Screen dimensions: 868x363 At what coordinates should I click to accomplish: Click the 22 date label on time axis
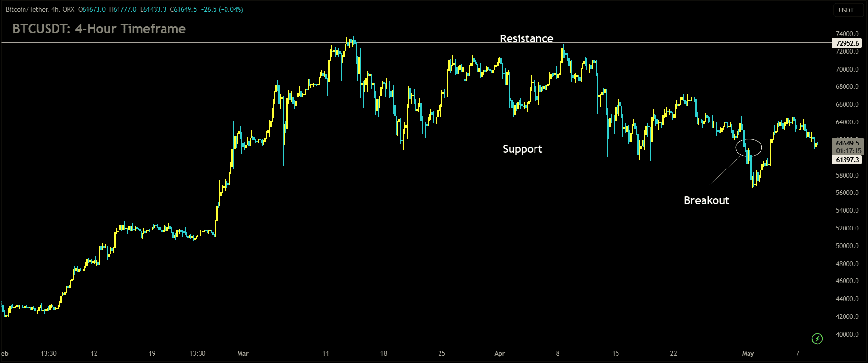coord(674,354)
